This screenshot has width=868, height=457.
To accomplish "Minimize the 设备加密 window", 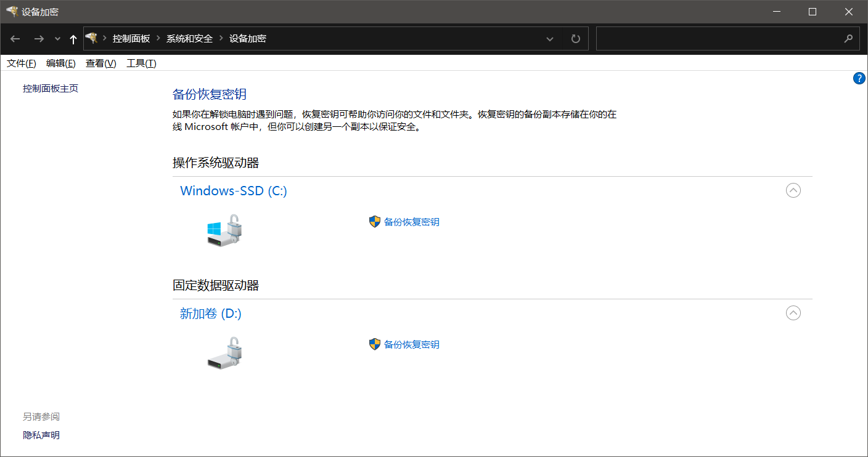I will coord(777,12).
